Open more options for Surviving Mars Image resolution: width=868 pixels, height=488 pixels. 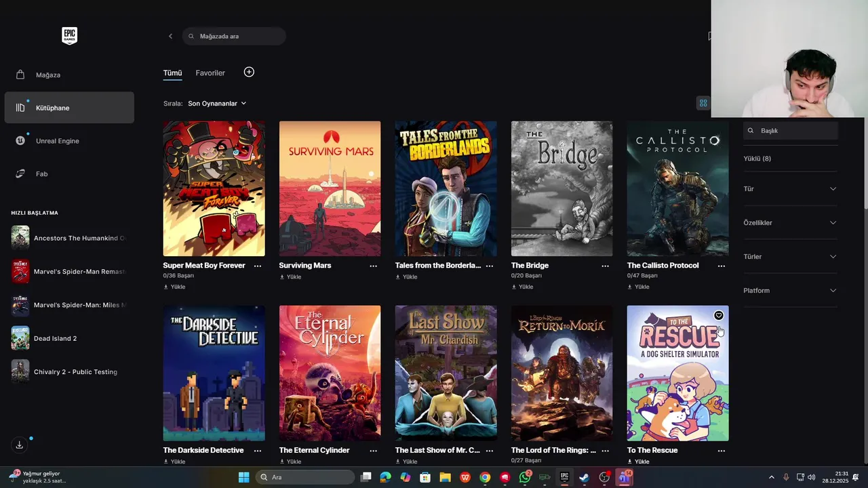point(374,266)
